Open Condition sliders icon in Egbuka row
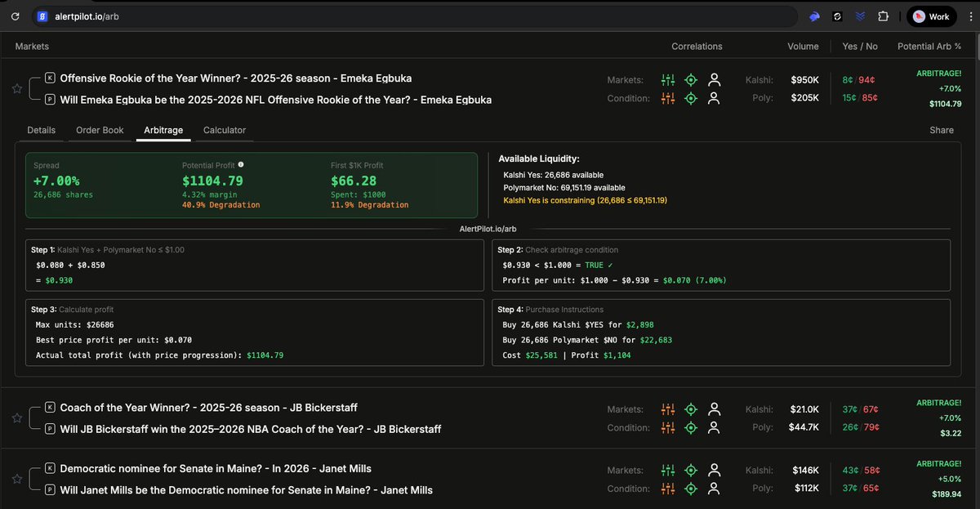 point(668,98)
